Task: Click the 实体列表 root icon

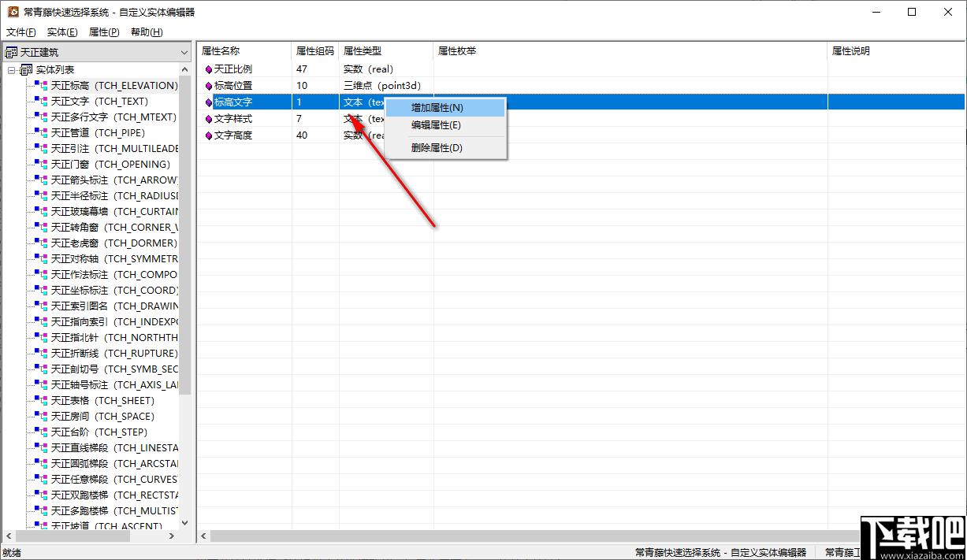Action: click(x=26, y=70)
